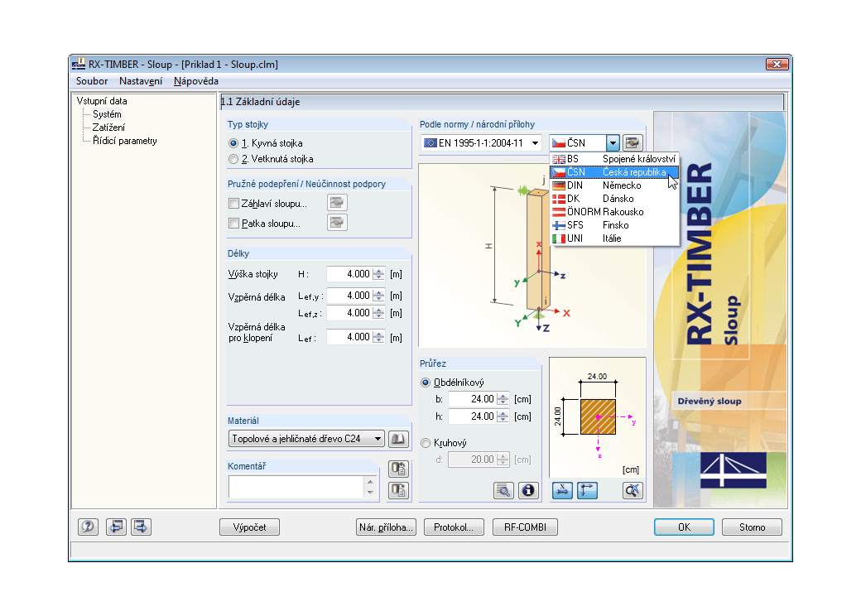This screenshot has width=861, height=616.
Task: Click the Patka sloupu settings icon
Action: pyautogui.click(x=337, y=223)
